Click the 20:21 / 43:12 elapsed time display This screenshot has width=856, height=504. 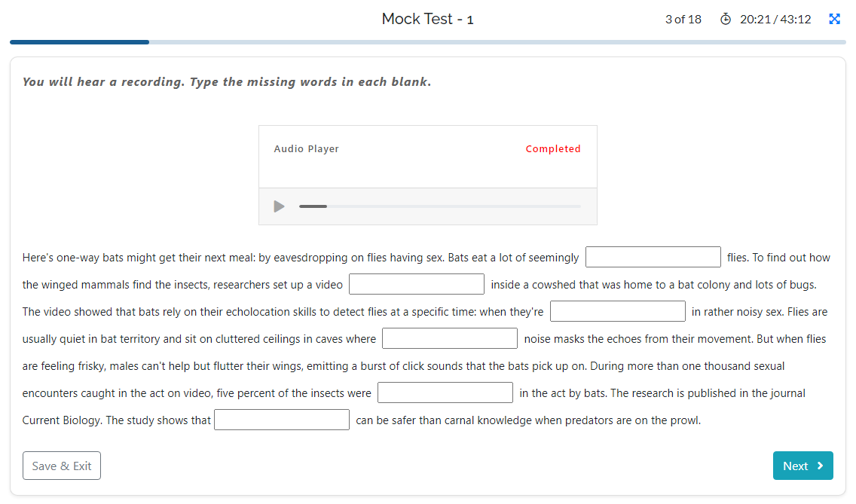pyautogui.click(x=775, y=19)
